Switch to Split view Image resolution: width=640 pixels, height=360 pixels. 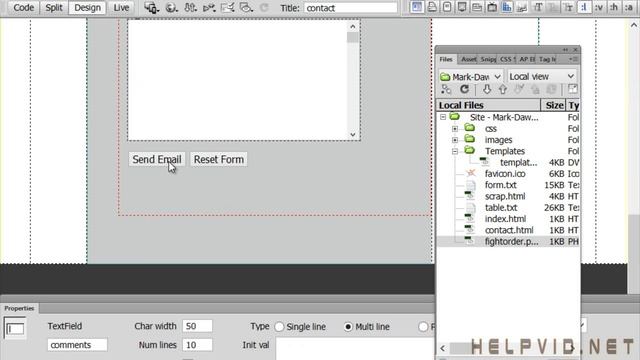tap(53, 8)
